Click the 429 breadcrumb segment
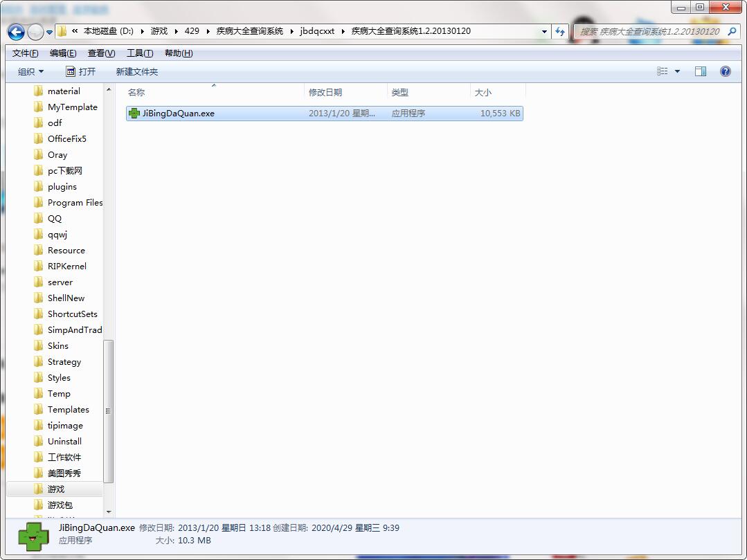Viewport: 747px width, 560px height. (192, 31)
